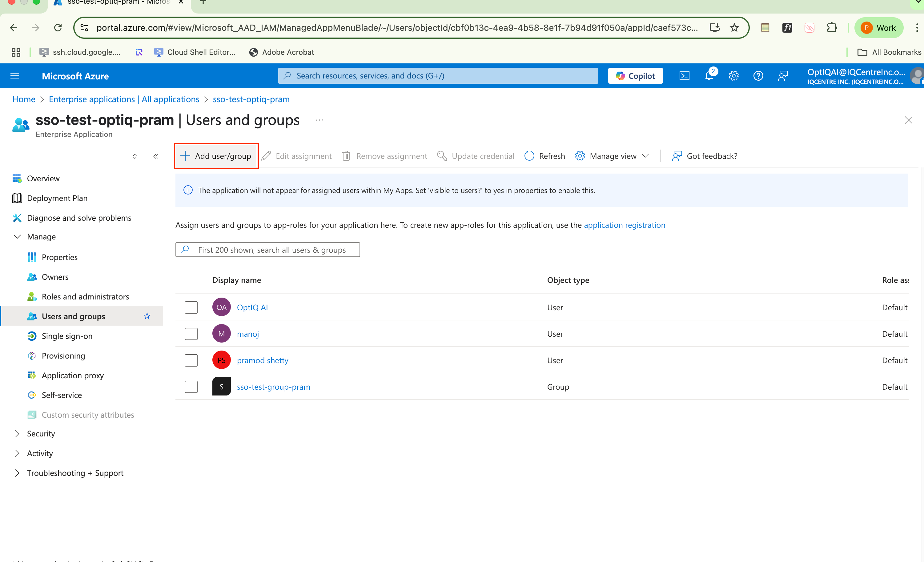Open Cloud Shell from the top bar

[684, 76]
